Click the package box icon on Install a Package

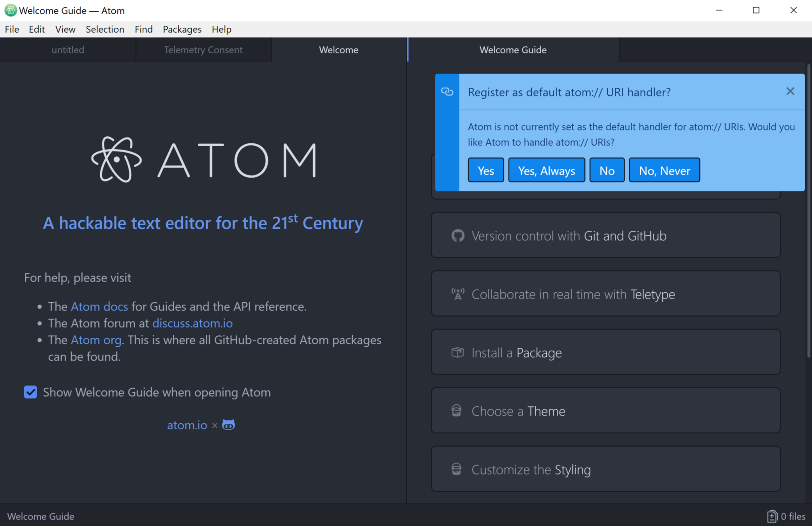[x=457, y=353]
